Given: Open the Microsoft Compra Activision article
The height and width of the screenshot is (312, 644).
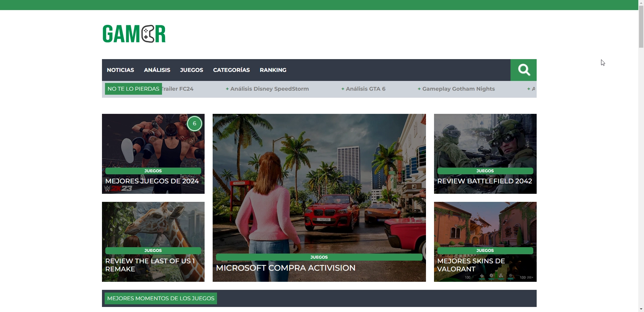Looking at the screenshot, I should [x=286, y=268].
